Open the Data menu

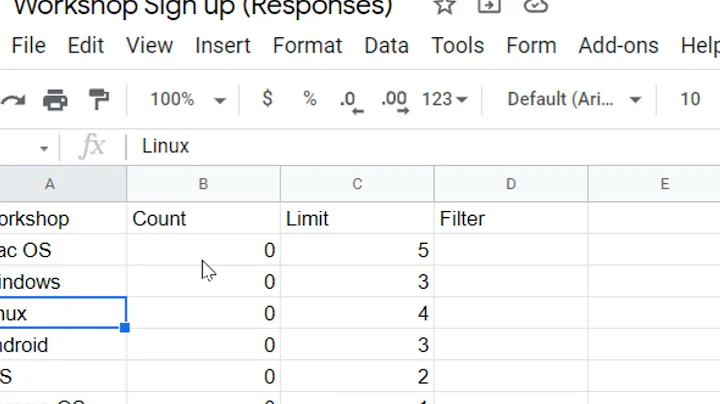386,46
